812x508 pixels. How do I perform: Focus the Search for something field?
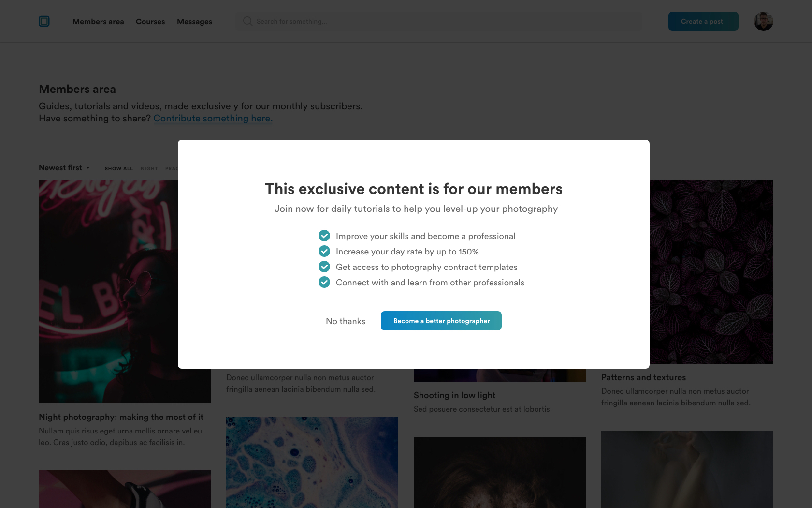439,21
